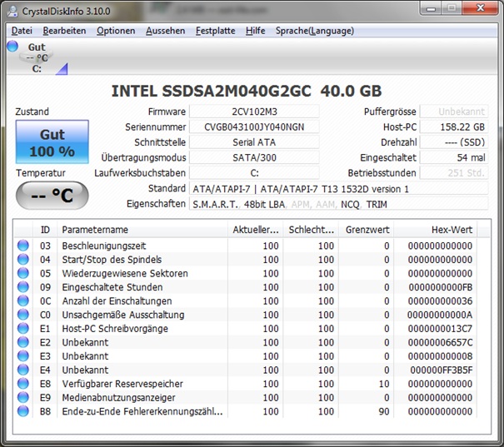
Task: Click the status orb for Verfügbarer Reservespeicher
Action: point(23,384)
